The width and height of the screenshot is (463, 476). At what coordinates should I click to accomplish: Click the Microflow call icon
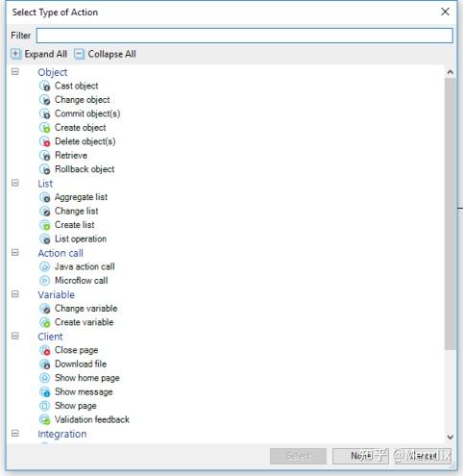point(44,281)
